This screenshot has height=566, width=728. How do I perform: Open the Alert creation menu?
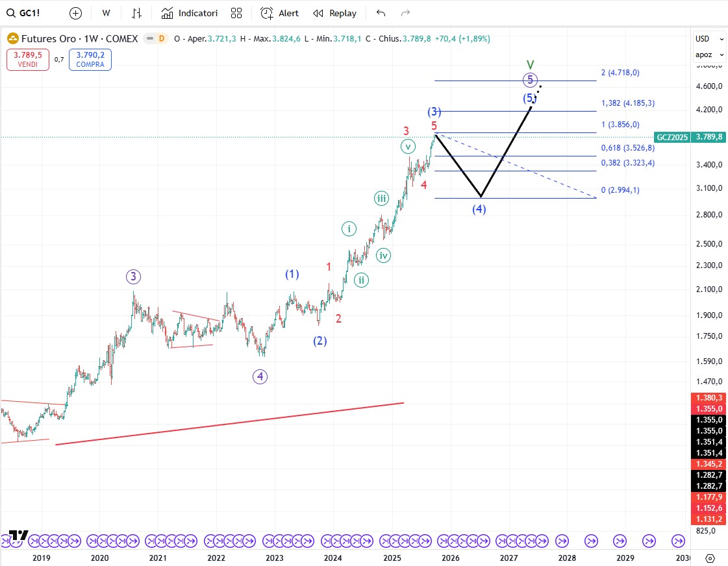click(280, 13)
